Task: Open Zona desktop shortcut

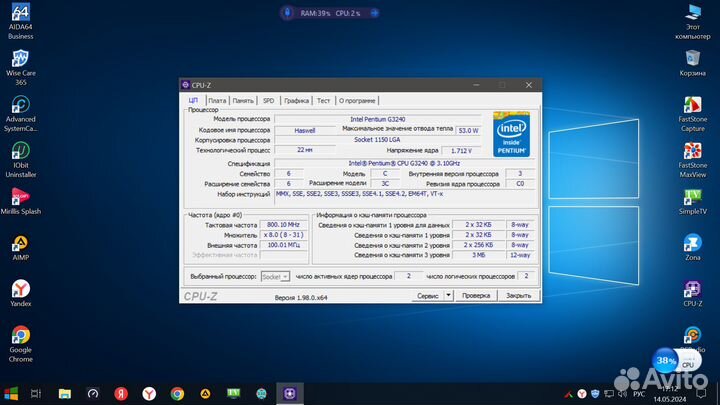Action: tap(692, 248)
